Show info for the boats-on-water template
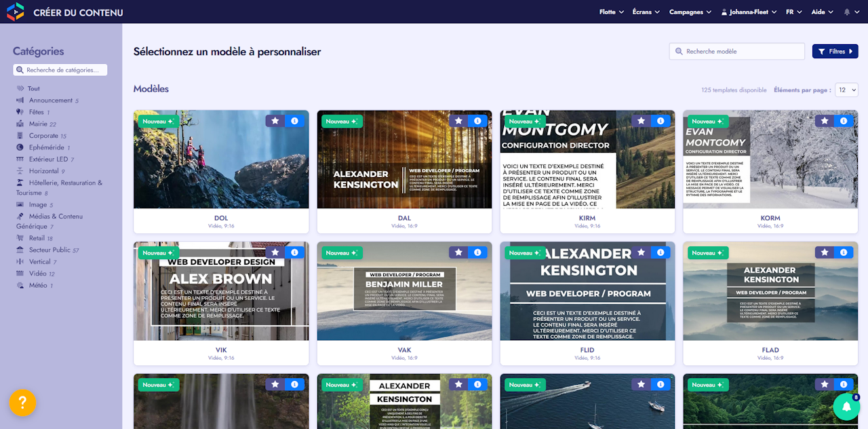Screen dimensions: 868x429 coord(660,384)
